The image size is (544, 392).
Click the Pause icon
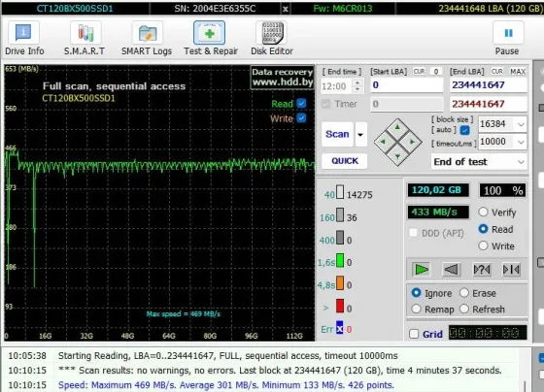pyautogui.click(x=507, y=38)
